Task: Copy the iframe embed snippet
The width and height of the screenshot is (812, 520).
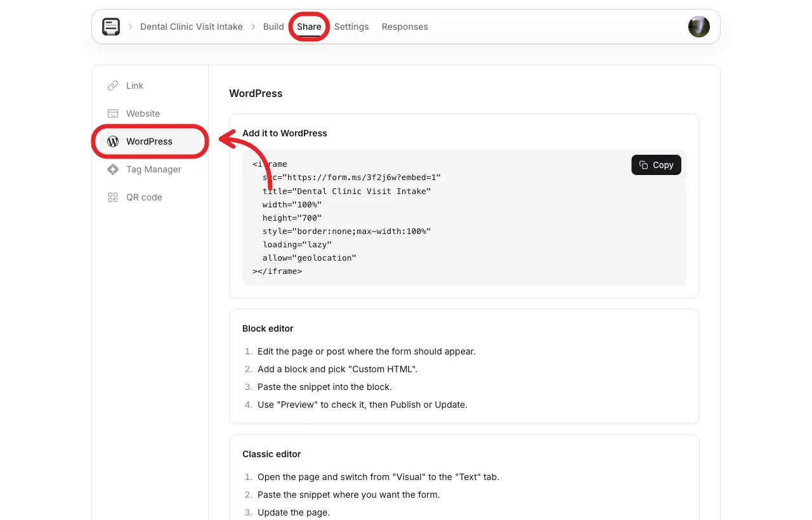Action: (656, 165)
